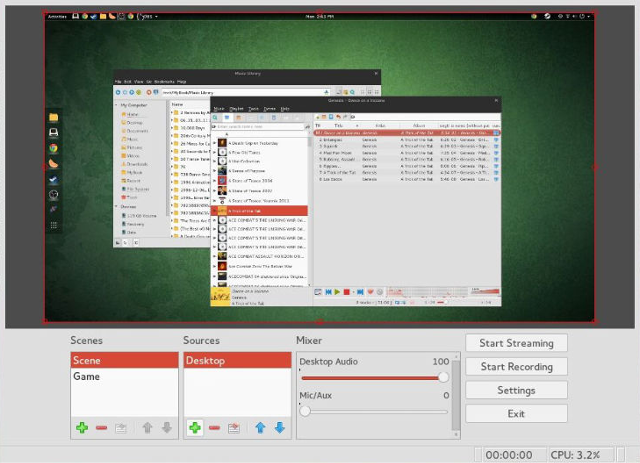This screenshot has width=640, height=463.
Task: Click the Exit button
Action: point(516,414)
